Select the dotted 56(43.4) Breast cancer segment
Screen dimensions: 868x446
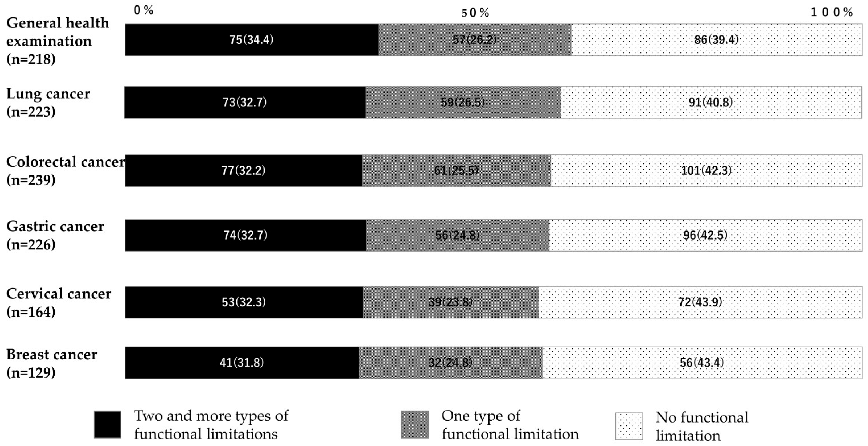pyautogui.click(x=702, y=363)
